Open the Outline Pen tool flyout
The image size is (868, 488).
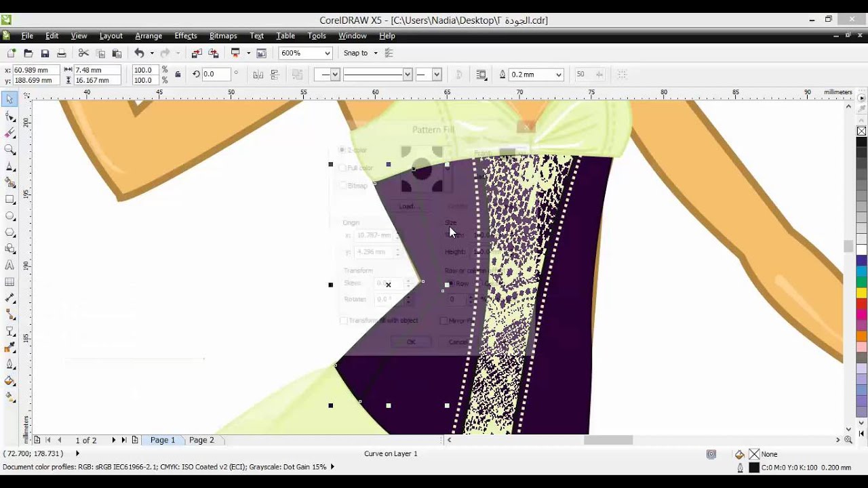point(9,365)
